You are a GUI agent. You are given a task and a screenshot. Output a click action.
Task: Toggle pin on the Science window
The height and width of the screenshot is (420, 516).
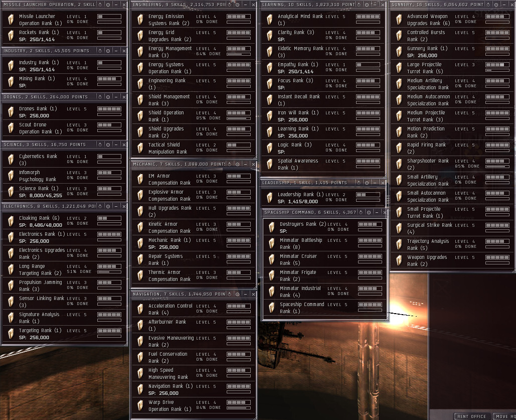(108, 145)
